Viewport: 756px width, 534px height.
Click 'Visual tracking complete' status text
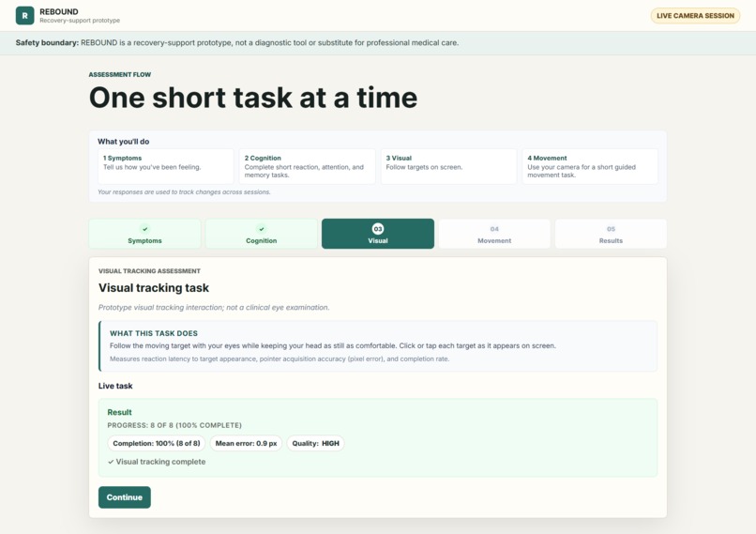157,462
